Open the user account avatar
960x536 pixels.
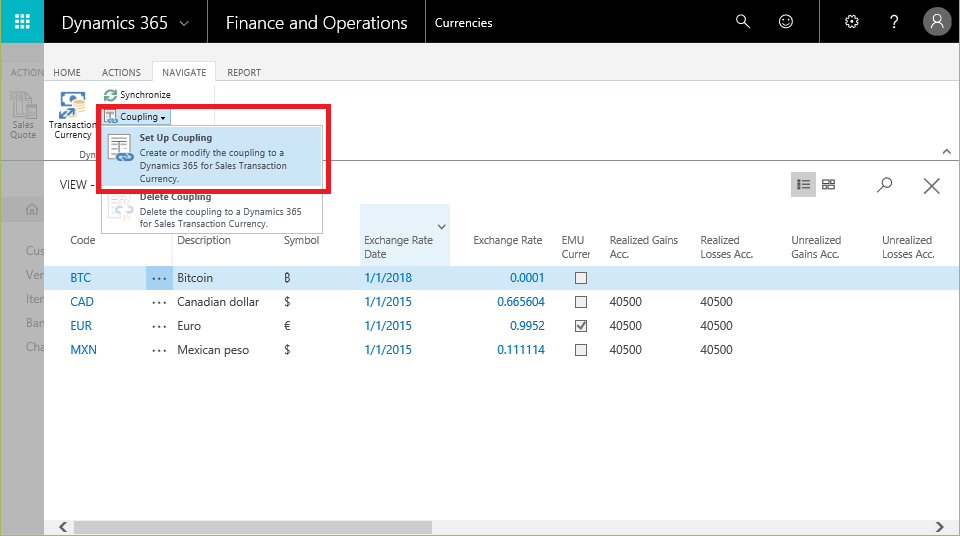(x=937, y=22)
